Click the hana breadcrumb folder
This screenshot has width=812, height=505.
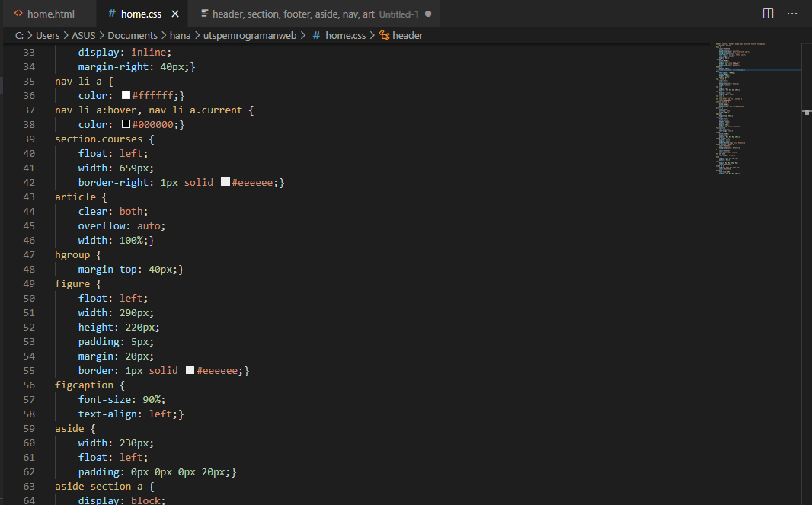[x=181, y=35]
